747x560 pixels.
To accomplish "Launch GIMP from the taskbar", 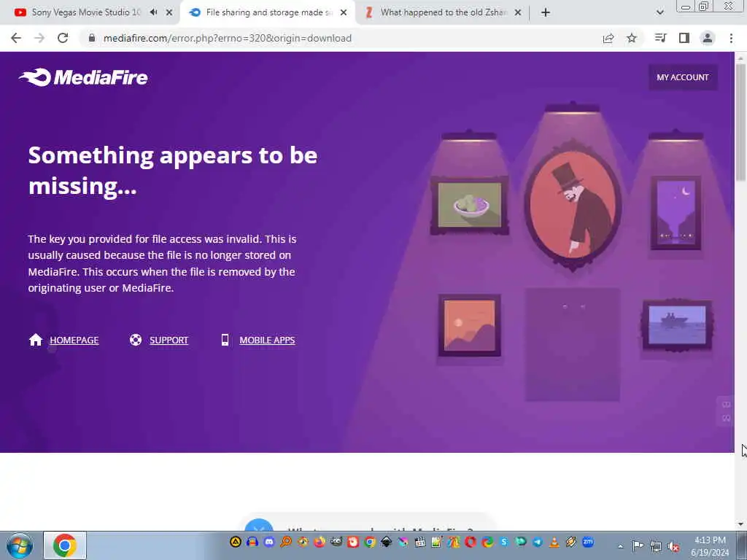I will 336,542.
